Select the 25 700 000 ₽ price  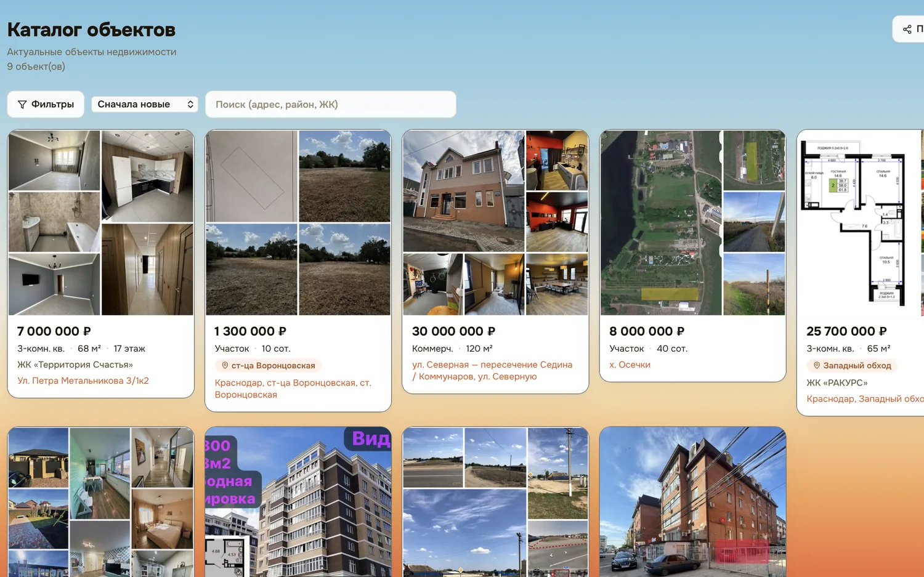click(846, 331)
